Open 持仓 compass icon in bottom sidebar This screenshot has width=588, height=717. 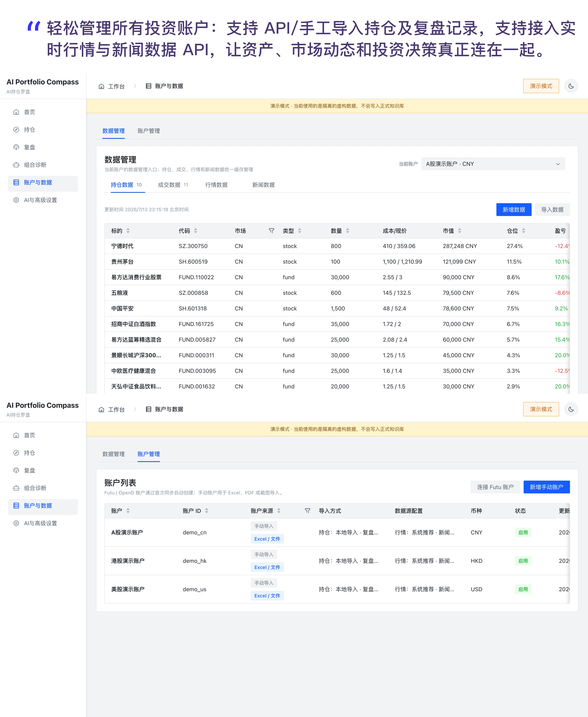(x=16, y=453)
